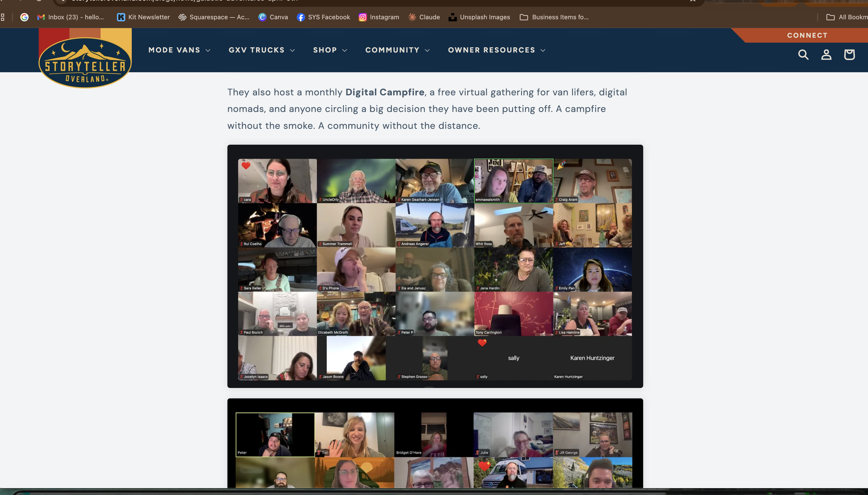
Task: Open the Business Items bookmarks folder
Action: [554, 17]
